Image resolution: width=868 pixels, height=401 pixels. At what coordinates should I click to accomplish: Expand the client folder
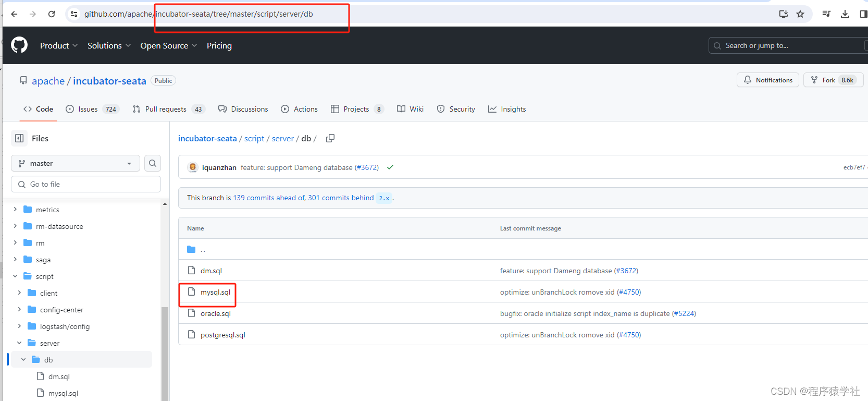[x=19, y=293]
